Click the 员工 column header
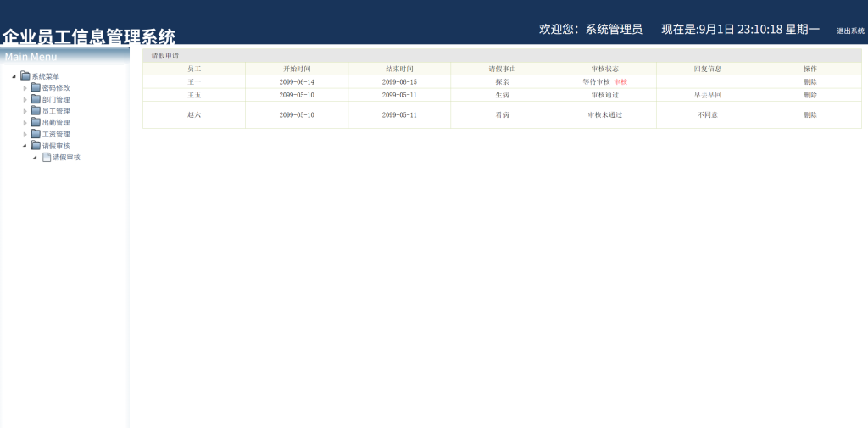This screenshot has width=868, height=428. (194, 69)
